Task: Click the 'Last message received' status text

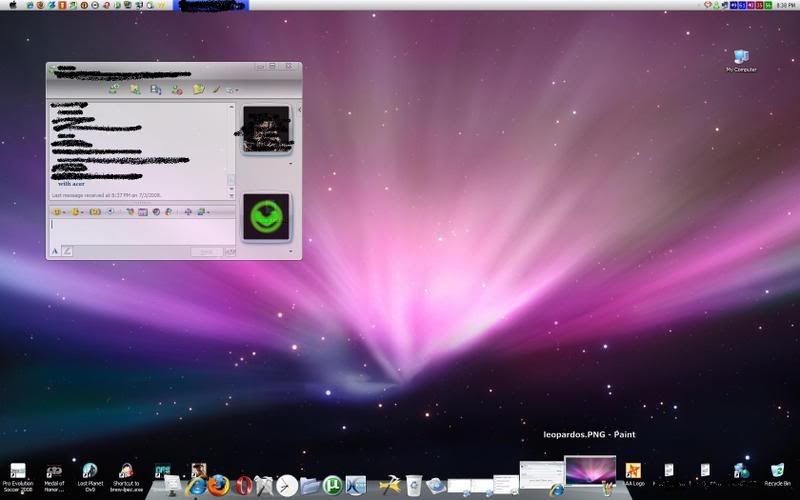Action: [107, 195]
